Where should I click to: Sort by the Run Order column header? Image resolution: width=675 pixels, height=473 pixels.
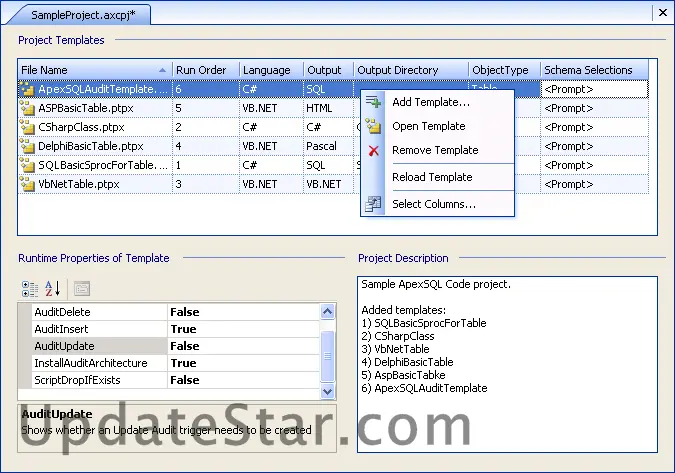(x=206, y=70)
